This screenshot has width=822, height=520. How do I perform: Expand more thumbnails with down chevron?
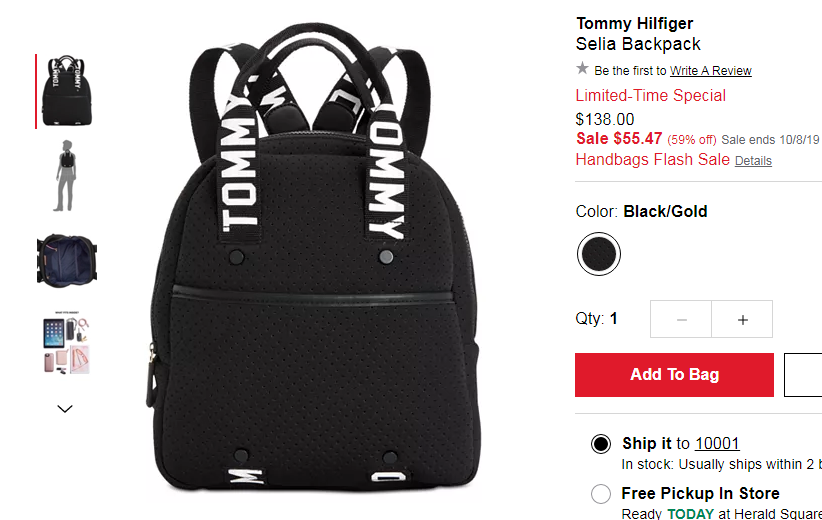pos(64,409)
